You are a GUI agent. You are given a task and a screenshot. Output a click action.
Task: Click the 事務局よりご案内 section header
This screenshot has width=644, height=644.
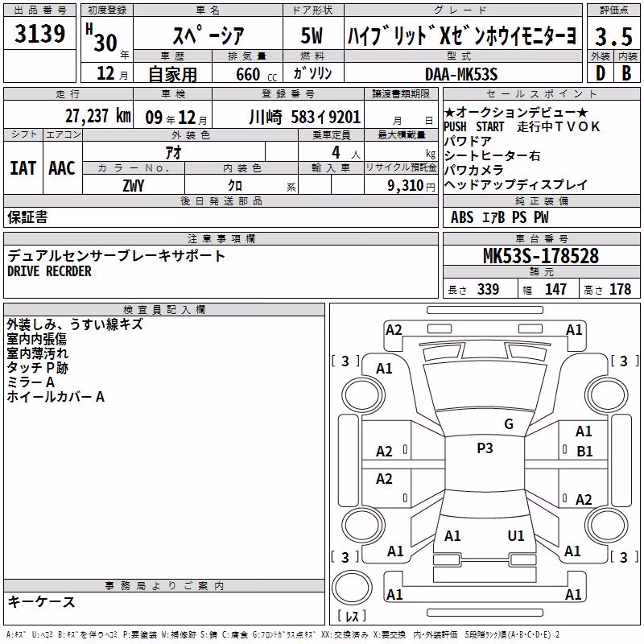click(x=164, y=586)
